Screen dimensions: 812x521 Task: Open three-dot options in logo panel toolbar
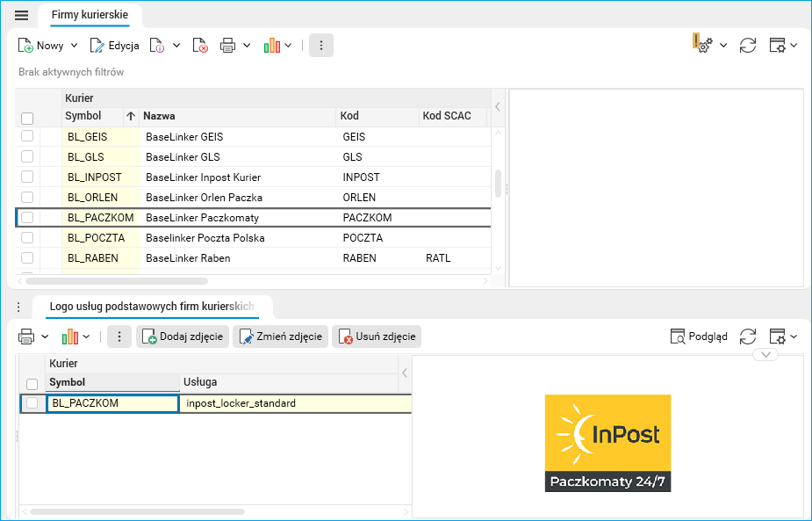coord(119,336)
